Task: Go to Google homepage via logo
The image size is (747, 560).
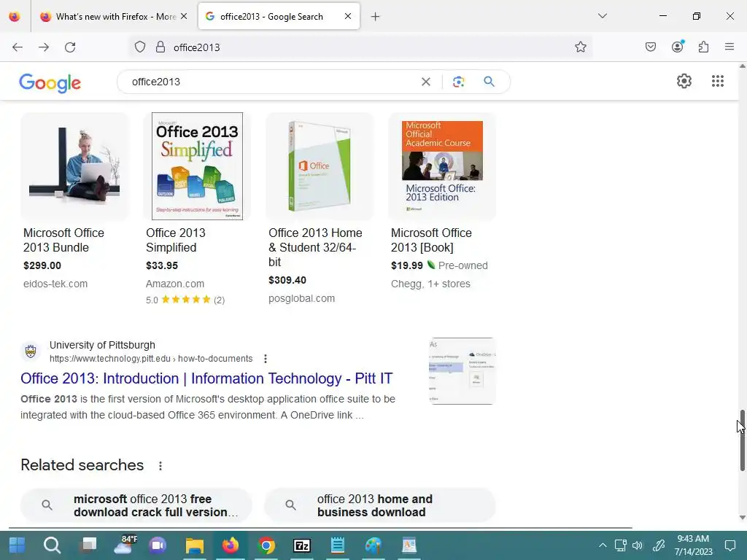Action: (x=50, y=83)
